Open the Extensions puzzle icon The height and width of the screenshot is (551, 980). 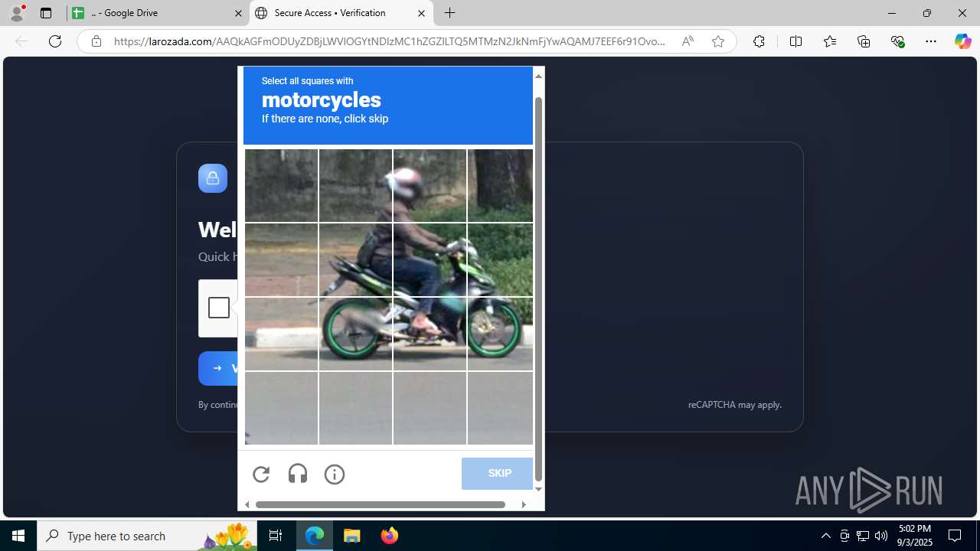click(759, 41)
